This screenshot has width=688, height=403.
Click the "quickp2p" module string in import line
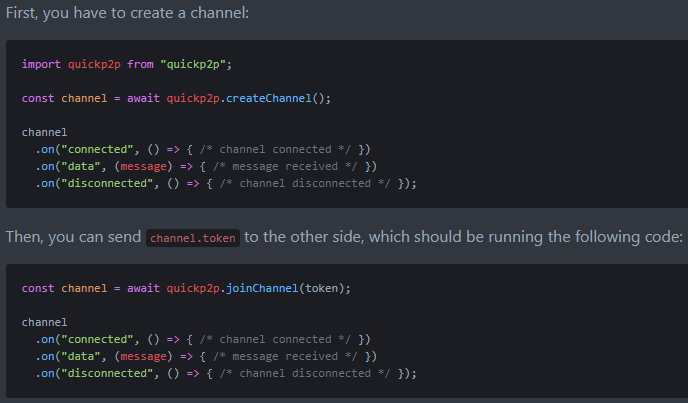click(193, 64)
